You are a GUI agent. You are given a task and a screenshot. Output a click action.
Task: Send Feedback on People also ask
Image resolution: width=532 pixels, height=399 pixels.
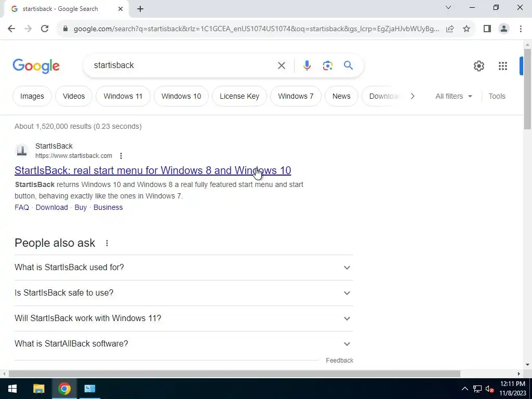tap(339, 361)
